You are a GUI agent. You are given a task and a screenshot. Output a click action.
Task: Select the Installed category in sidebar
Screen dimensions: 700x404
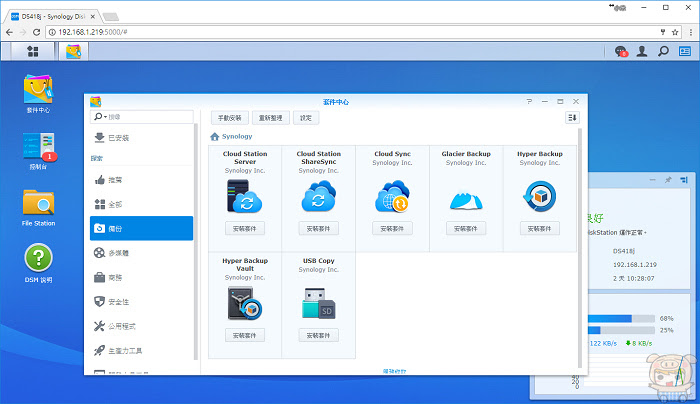[141, 138]
